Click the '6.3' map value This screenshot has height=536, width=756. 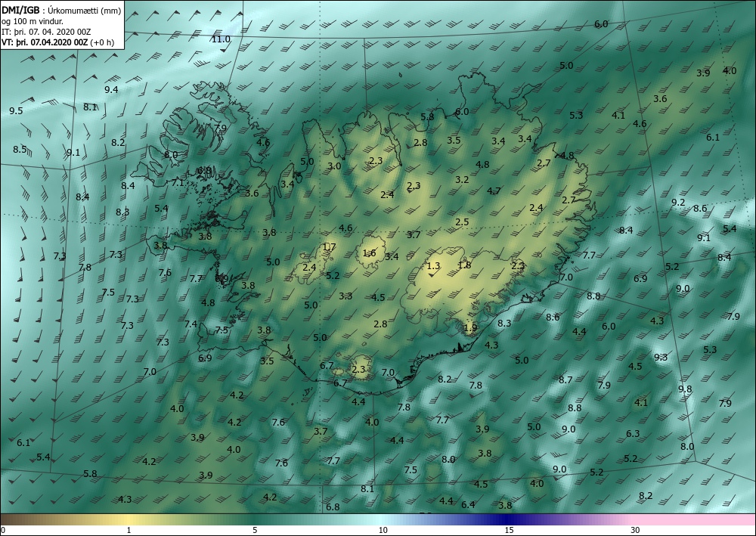(x=633, y=434)
